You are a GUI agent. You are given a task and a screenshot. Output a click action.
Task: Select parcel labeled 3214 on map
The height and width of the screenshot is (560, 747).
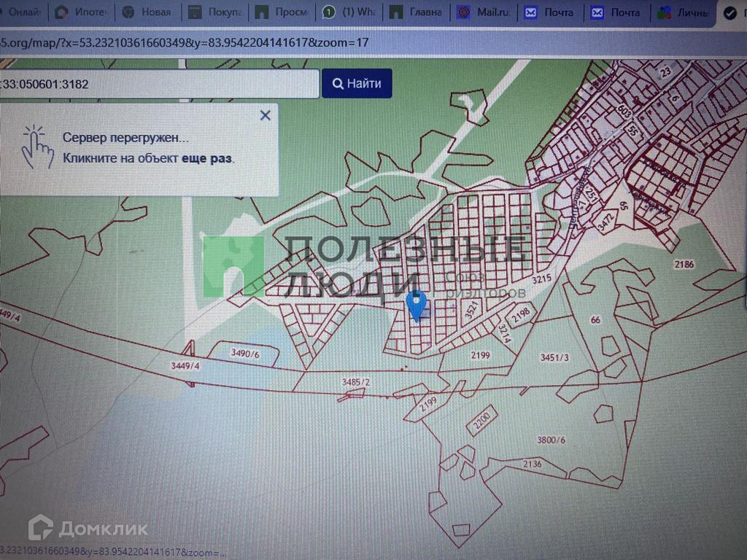pyautogui.click(x=504, y=333)
